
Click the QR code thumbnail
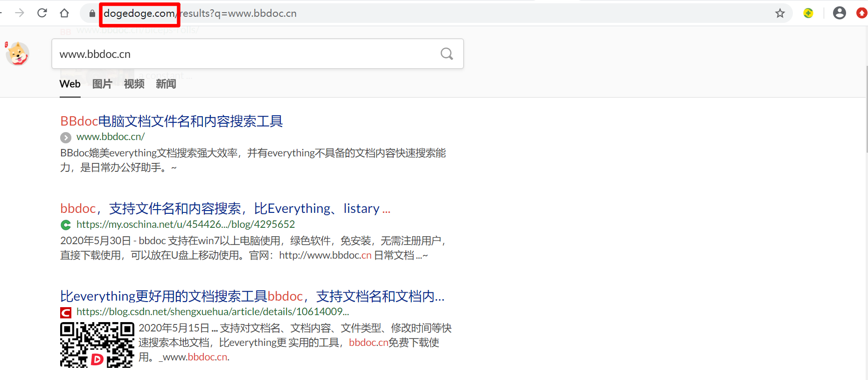[97, 345]
